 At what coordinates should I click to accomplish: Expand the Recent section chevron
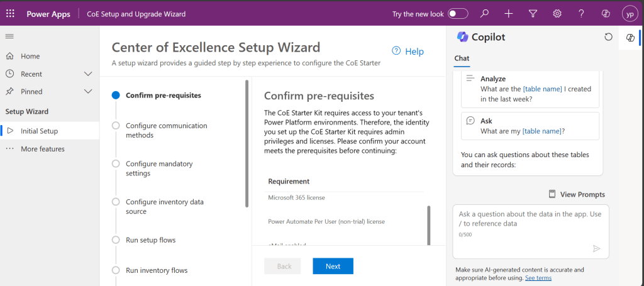(x=88, y=74)
